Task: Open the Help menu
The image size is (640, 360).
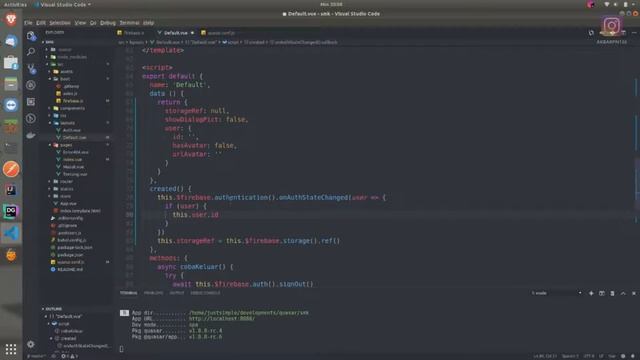Action: (x=149, y=23)
